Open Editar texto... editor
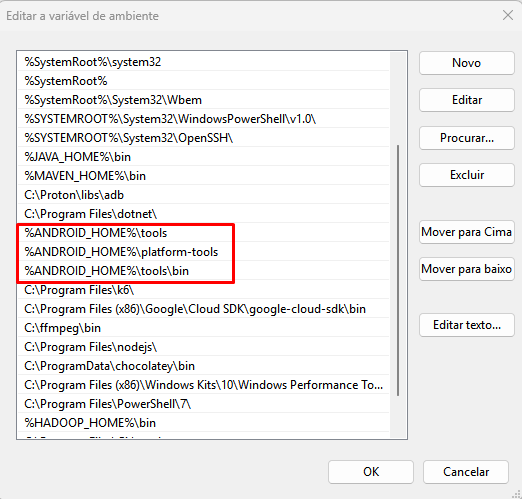The height and width of the screenshot is (499, 522). [x=467, y=325]
